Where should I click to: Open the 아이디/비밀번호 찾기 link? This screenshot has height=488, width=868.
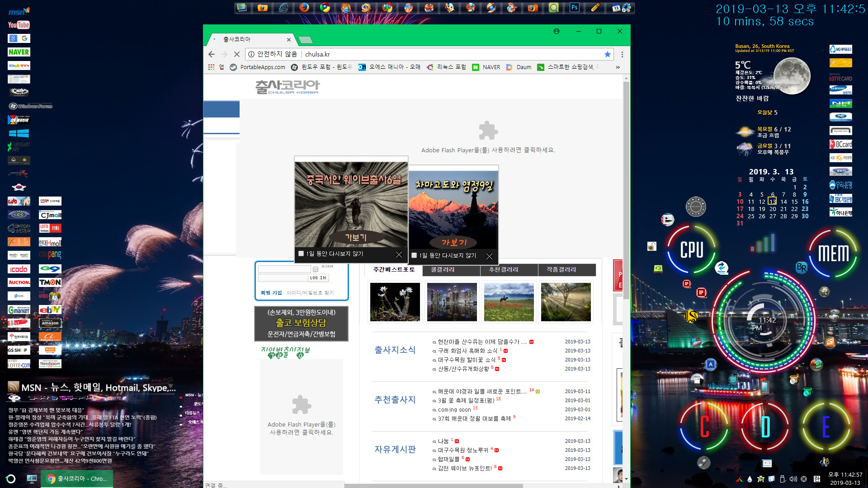tap(310, 293)
